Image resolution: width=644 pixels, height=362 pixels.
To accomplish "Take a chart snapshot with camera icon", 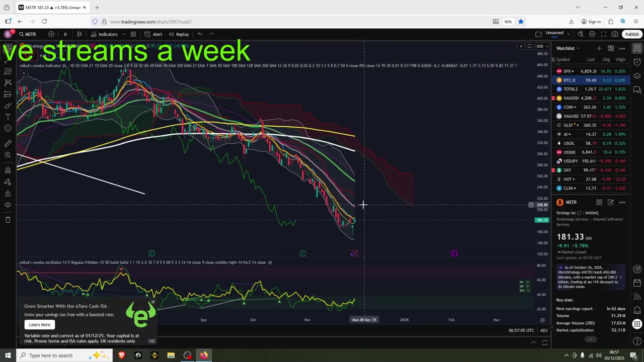I will [x=615, y=34].
